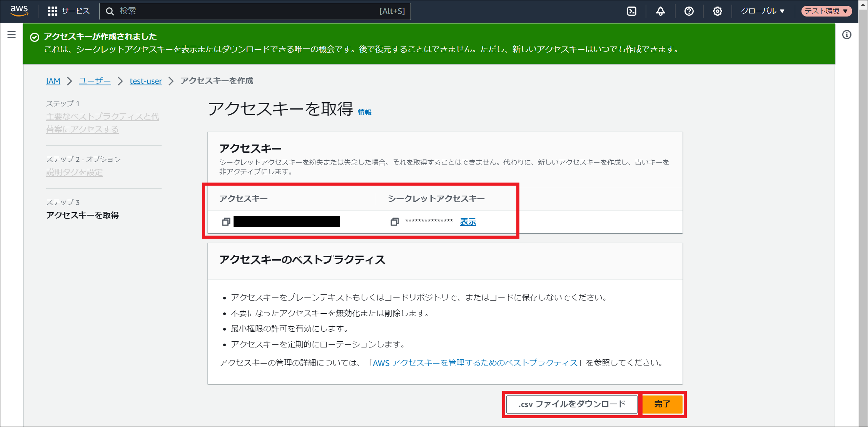
Task: Expand the hamburger side navigation menu
Action: point(12,35)
